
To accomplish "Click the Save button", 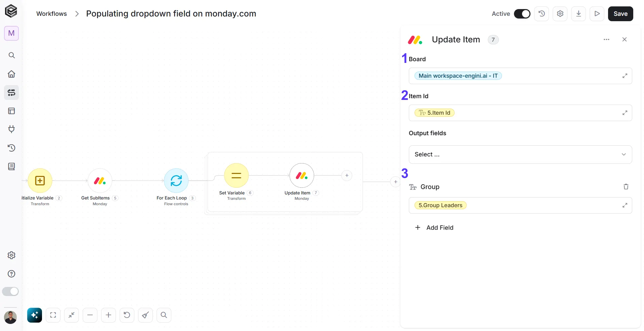I will 620,14.
